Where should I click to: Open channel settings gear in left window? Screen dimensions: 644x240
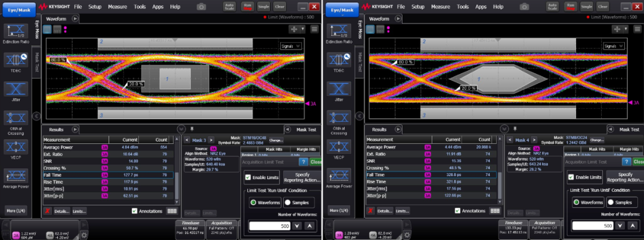coord(84,235)
